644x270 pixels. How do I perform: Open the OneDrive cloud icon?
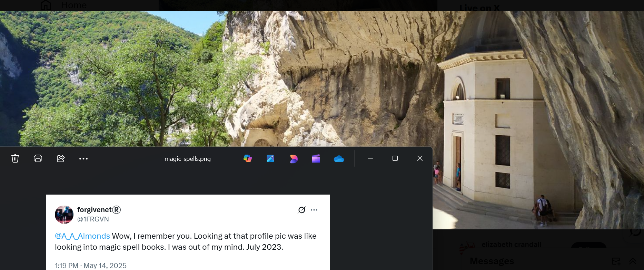pos(339,159)
